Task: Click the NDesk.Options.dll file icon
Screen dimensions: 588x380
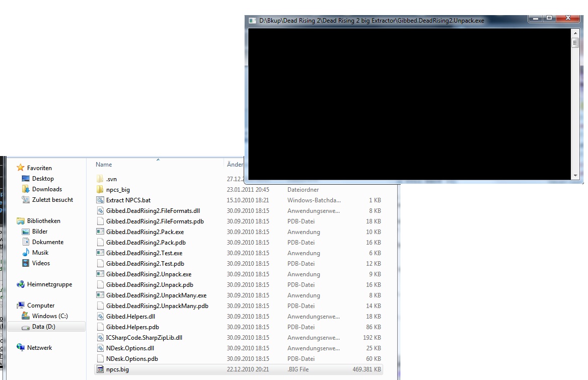Action: point(100,348)
